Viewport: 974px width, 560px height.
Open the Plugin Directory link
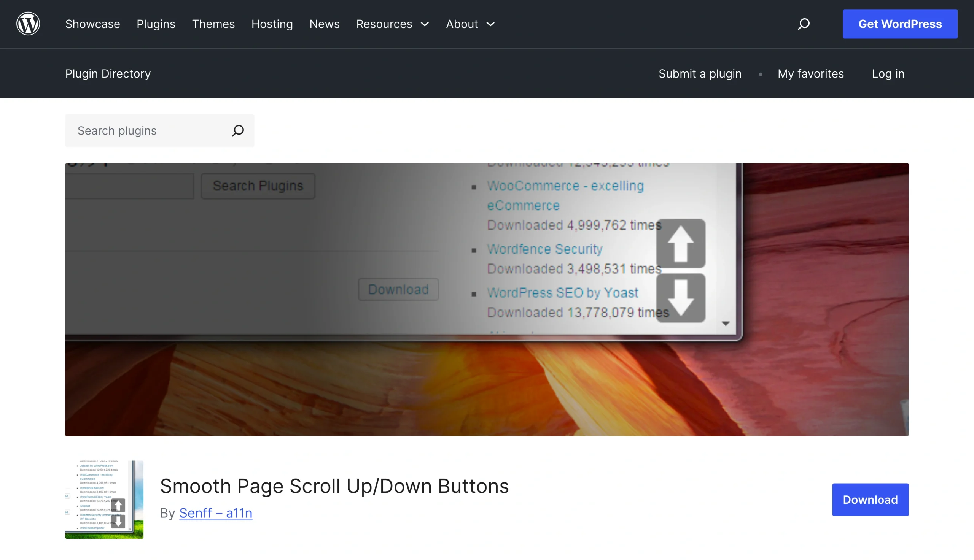[108, 73]
